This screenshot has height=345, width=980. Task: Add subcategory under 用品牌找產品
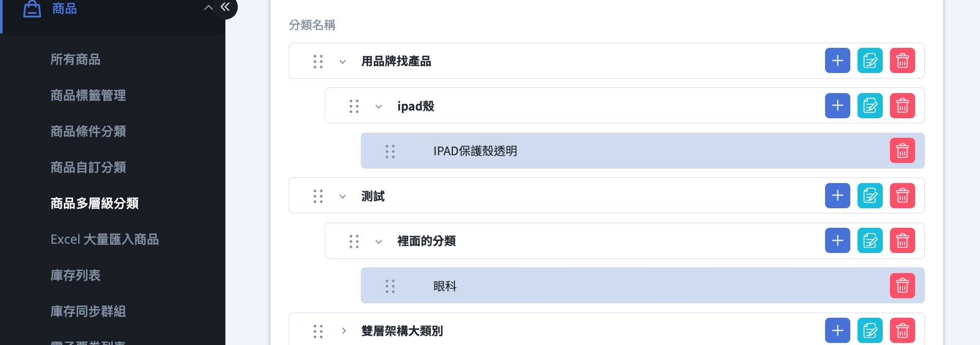coord(837,61)
